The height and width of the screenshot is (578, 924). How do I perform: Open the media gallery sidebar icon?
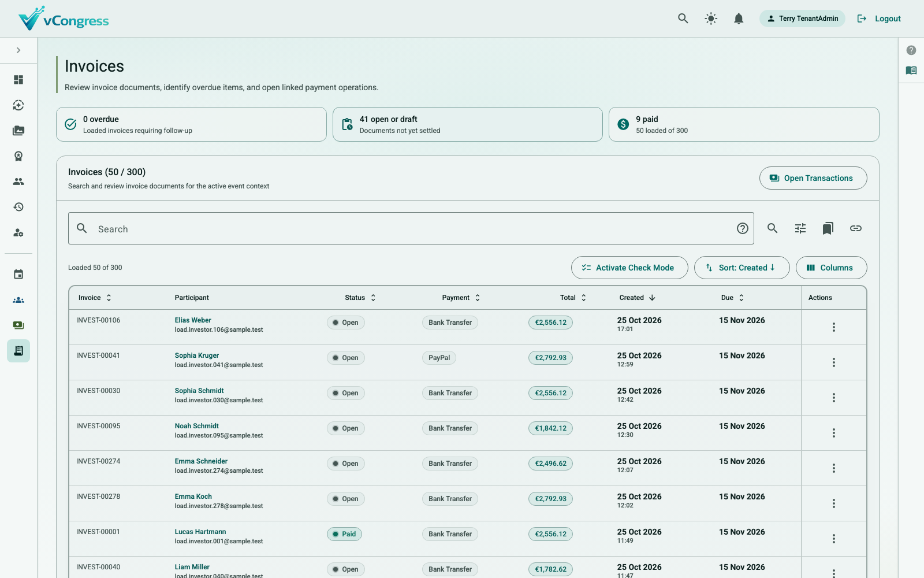click(18, 131)
